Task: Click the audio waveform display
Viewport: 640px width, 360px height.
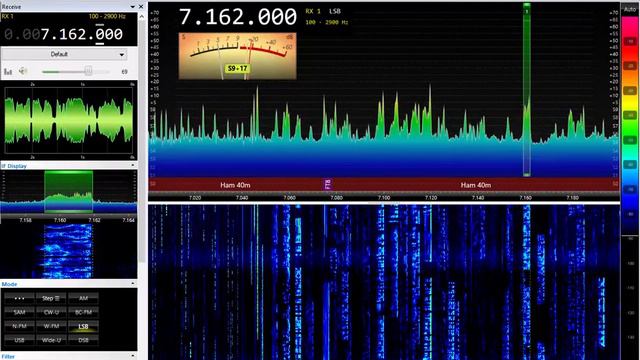Action: click(69, 120)
